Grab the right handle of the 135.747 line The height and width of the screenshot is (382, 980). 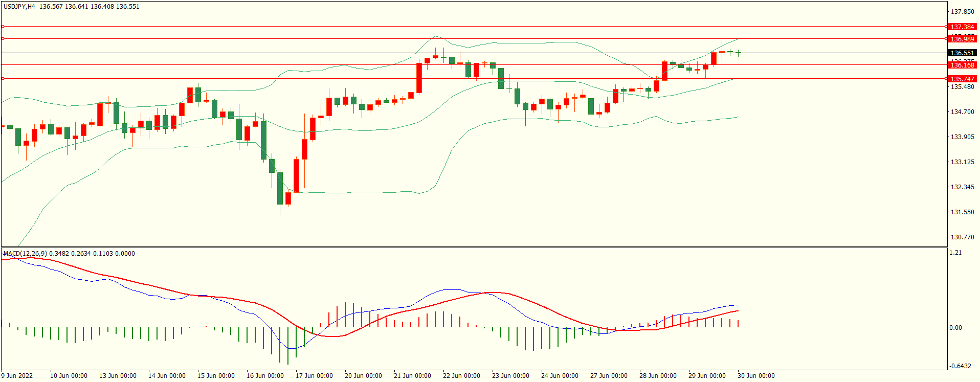click(x=946, y=78)
